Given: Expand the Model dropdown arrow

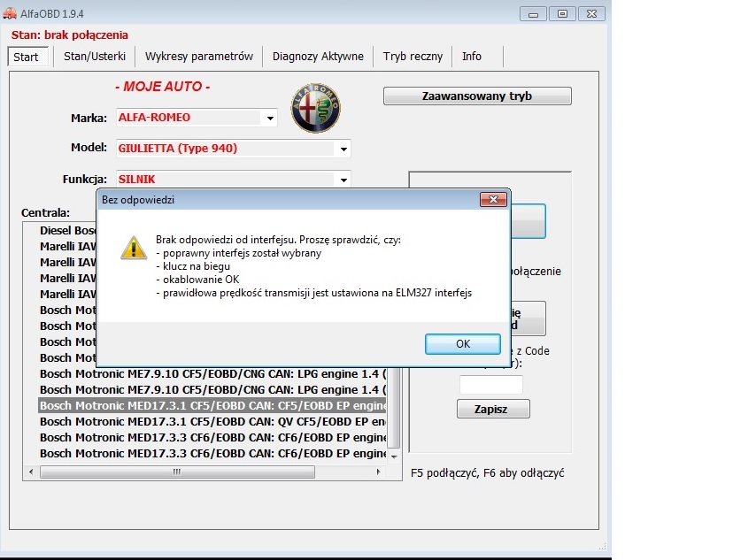Looking at the screenshot, I should (x=343, y=150).
